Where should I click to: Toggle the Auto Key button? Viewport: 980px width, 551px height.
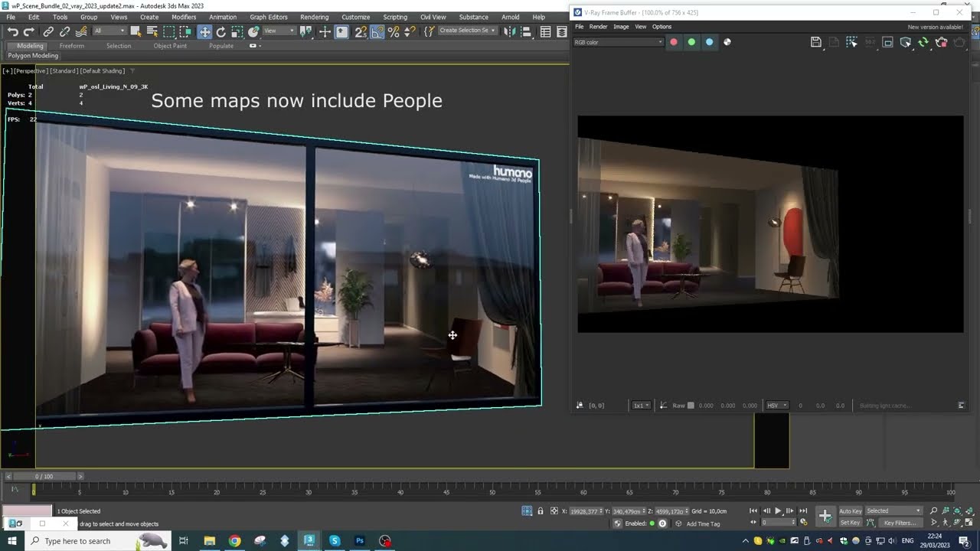point(851,511)
